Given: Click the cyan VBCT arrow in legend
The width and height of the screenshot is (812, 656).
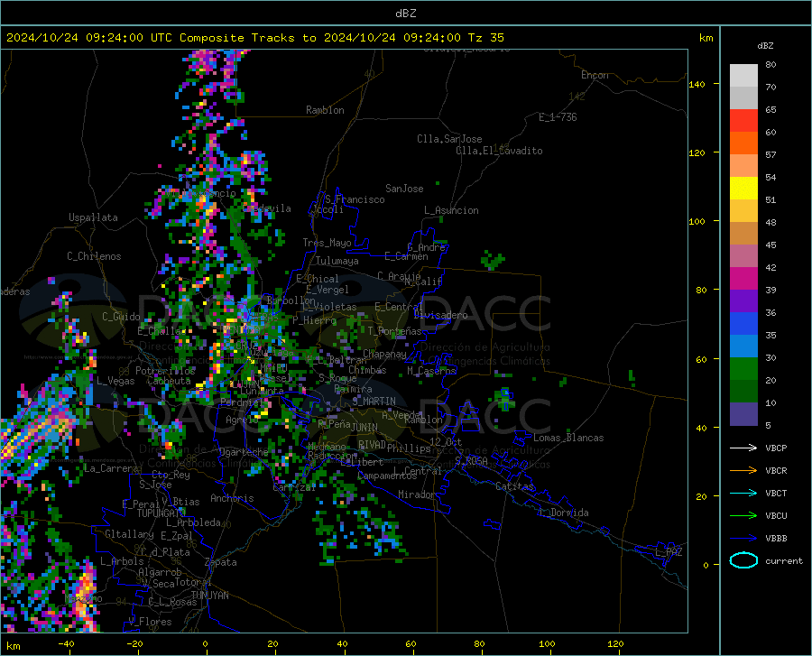Looking at the screenshot, I should (x=743, y=493).
